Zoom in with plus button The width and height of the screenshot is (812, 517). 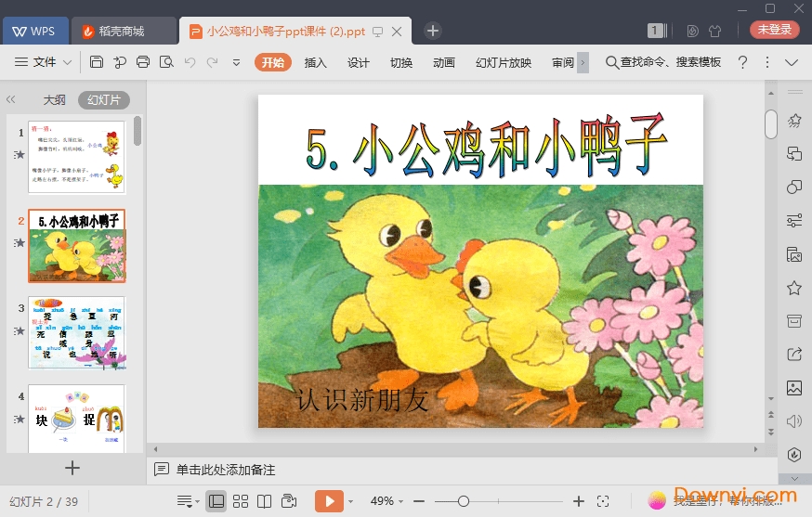579,501
